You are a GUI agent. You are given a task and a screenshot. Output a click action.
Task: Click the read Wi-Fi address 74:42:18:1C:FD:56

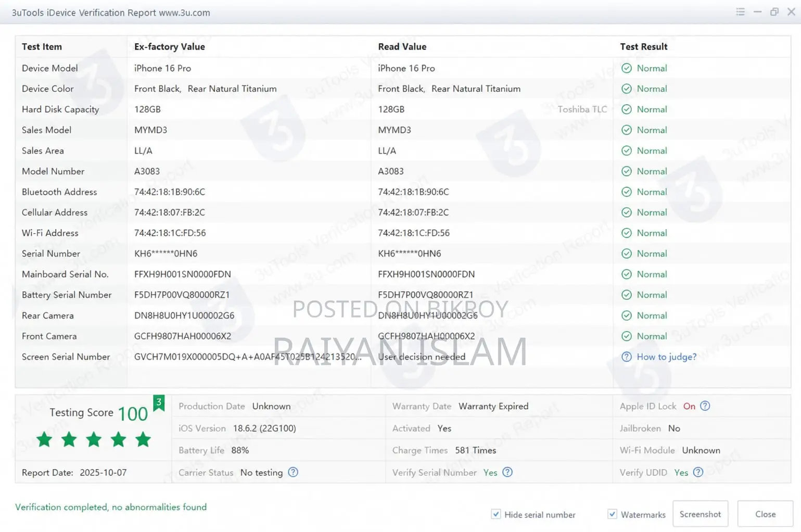tap(414, 233)
